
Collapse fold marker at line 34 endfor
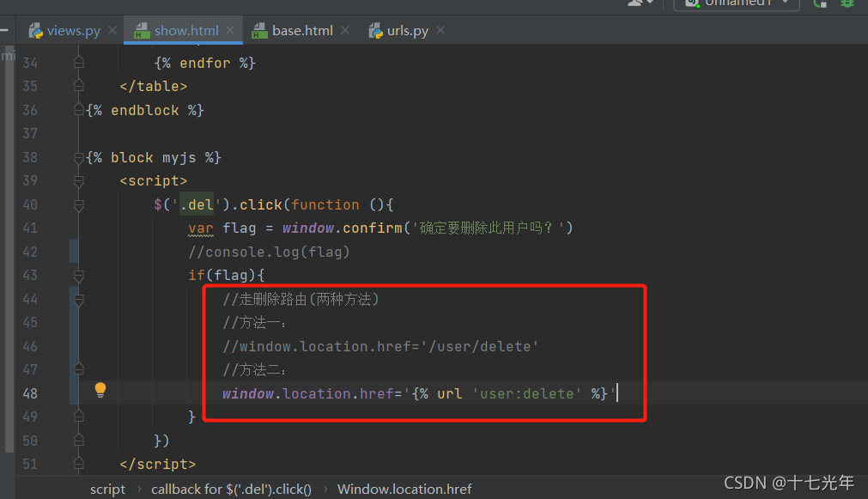click(x=79, y=63)
